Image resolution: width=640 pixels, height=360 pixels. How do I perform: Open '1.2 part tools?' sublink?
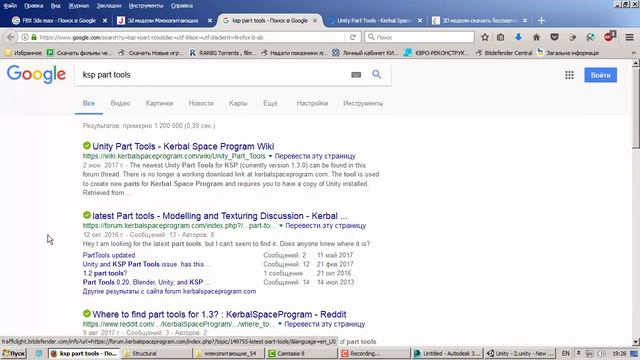104,273
